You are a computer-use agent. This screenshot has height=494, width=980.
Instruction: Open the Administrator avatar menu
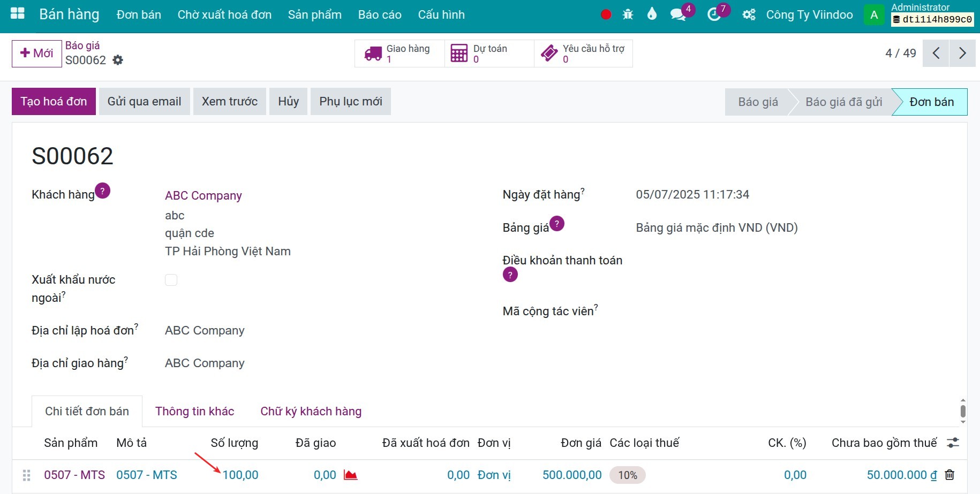[874, 14]
